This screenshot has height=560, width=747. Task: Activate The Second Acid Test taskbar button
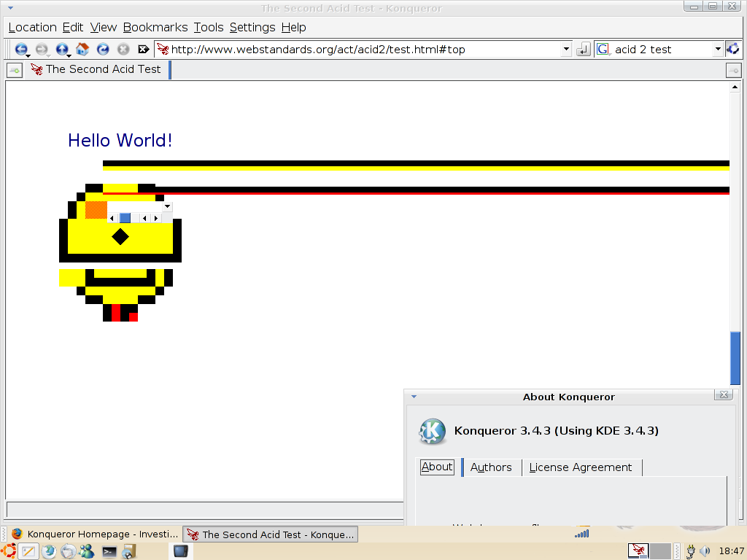(x=271, y=534)
